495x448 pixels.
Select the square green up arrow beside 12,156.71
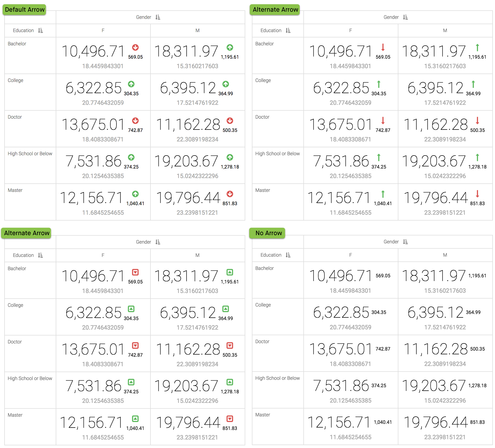135,419
